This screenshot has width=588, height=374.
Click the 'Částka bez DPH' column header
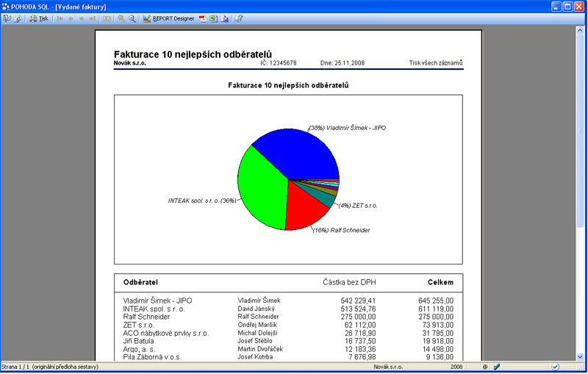click(349, 282)
